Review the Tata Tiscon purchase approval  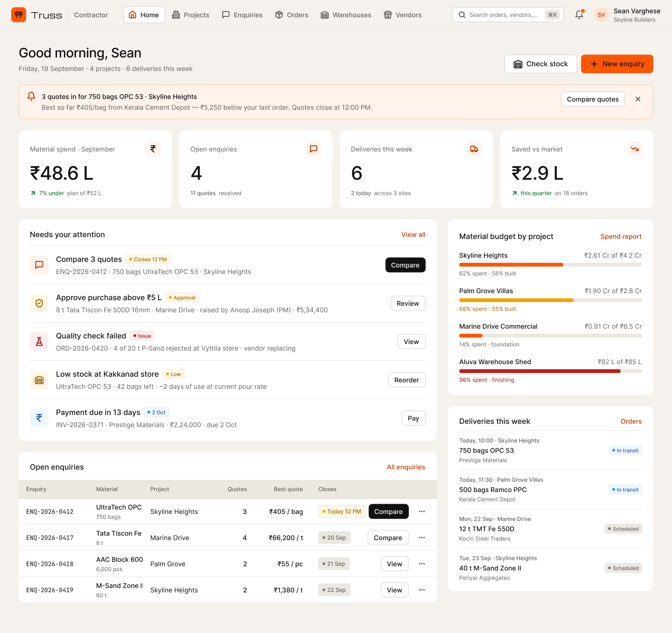408,303
